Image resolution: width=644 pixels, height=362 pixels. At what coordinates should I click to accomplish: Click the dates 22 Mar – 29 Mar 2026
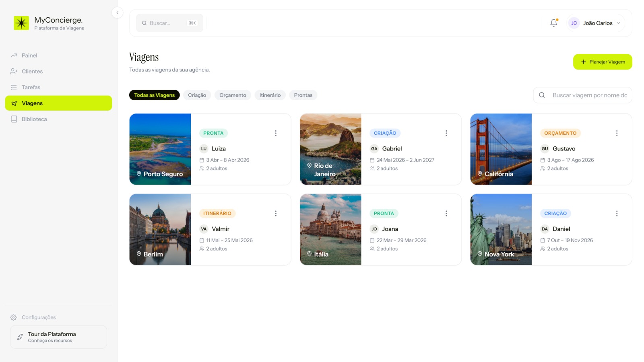coord(401,241)
